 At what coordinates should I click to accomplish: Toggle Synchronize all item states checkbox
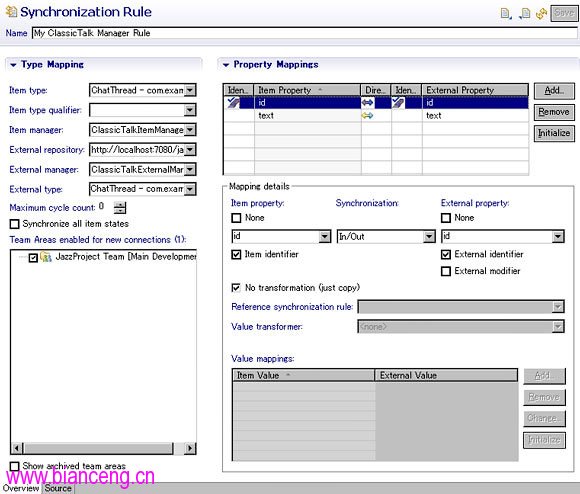coord(14,224)
